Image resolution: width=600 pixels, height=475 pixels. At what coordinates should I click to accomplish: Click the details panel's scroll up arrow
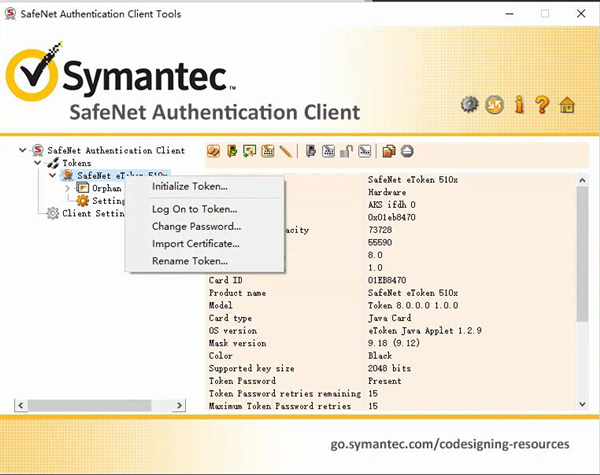coord(582,180)
